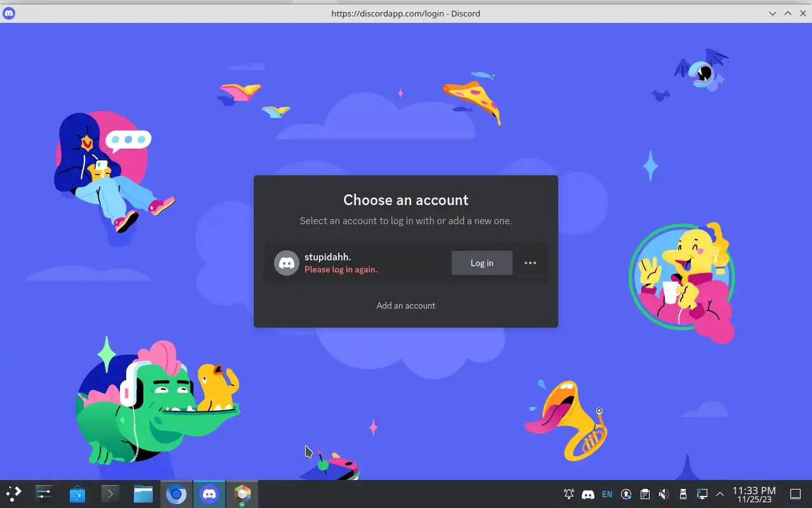Expand the hidden system tray icons arrow
Screen dimensions: 812x508
[720, 494]
